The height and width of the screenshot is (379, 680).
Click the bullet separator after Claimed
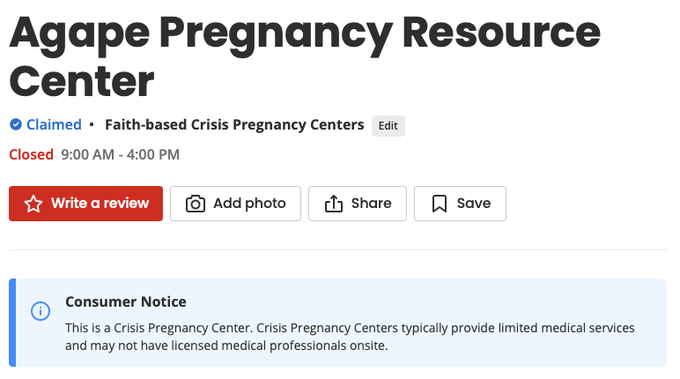(92, 125)
